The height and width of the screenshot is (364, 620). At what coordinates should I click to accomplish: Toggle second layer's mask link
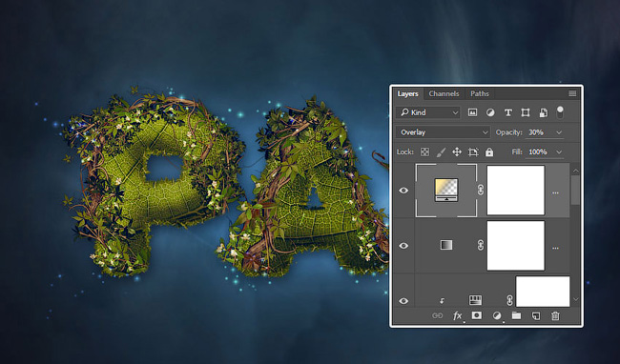pos(481,246)
